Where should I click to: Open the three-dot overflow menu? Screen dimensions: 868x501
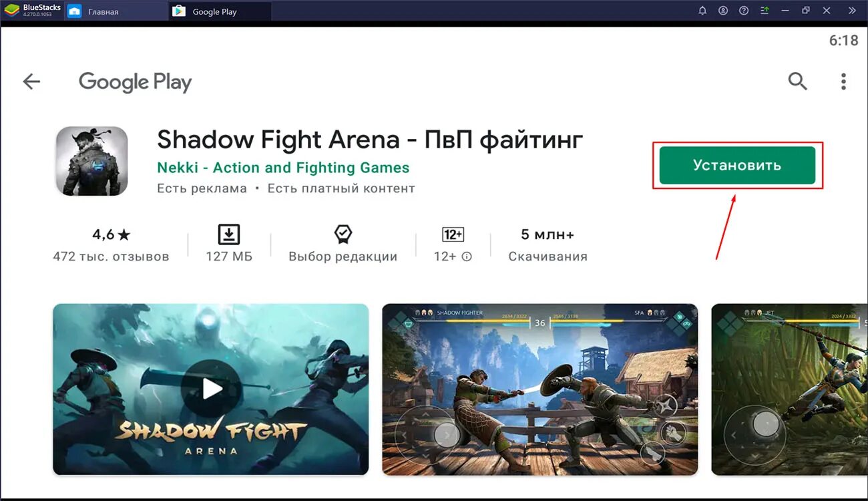click(x=843, y=81)
